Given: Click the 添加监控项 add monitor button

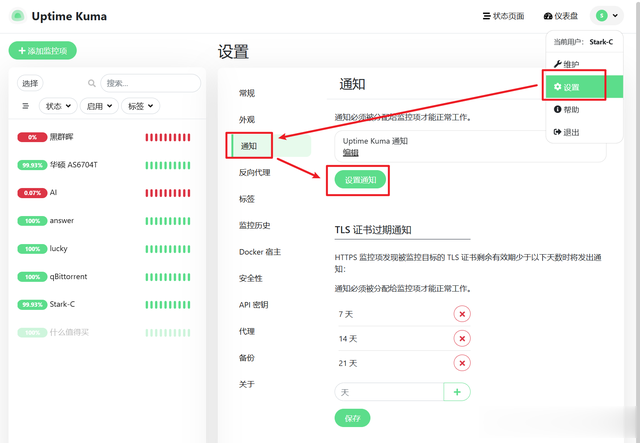Looking at the screenshot, I should 42,51.
